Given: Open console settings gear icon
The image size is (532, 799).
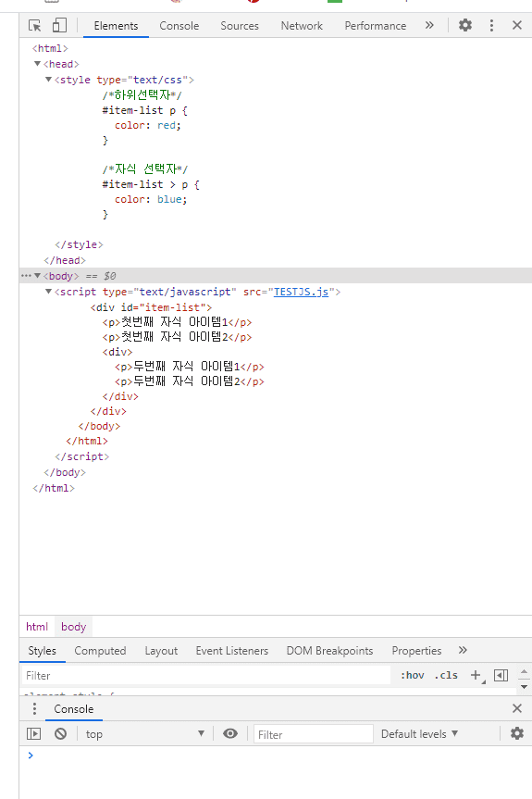Looking at the screenshot, I should point(517,733).
